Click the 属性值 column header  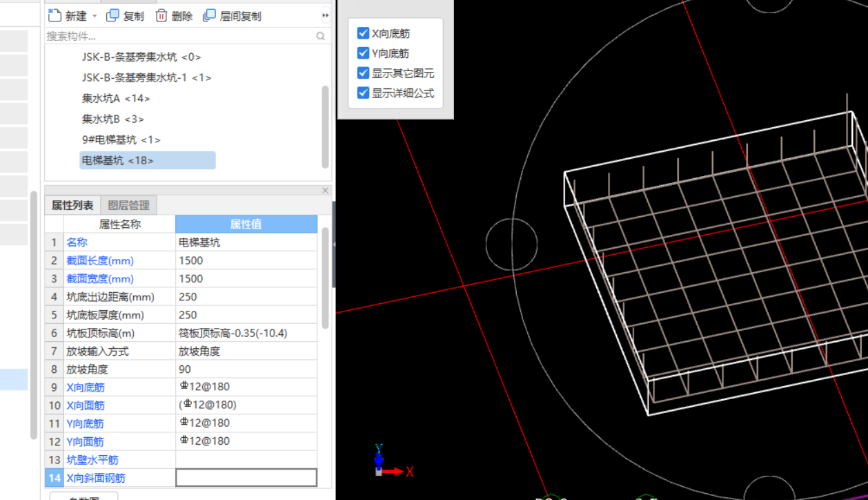point(246,224)
